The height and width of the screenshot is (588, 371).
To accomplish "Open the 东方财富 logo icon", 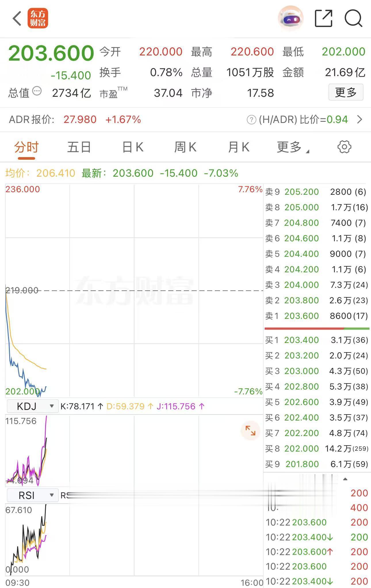I will coord(38,19).
